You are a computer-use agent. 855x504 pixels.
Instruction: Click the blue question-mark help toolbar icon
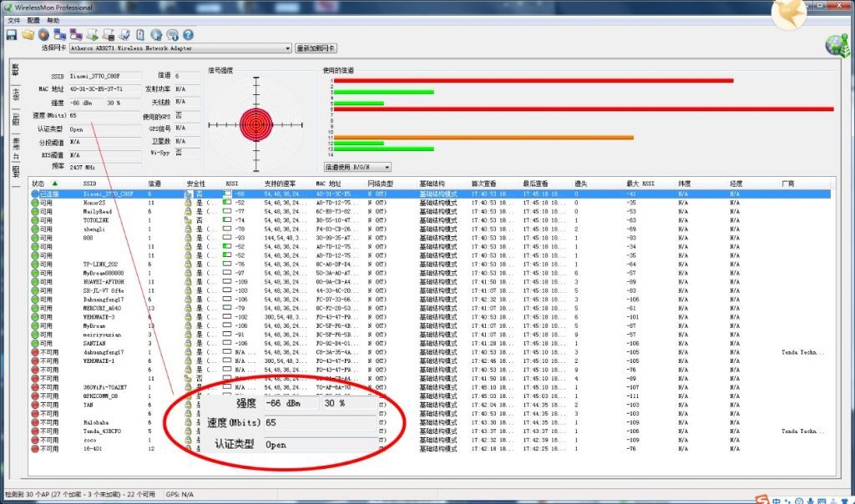pos(188,35)
